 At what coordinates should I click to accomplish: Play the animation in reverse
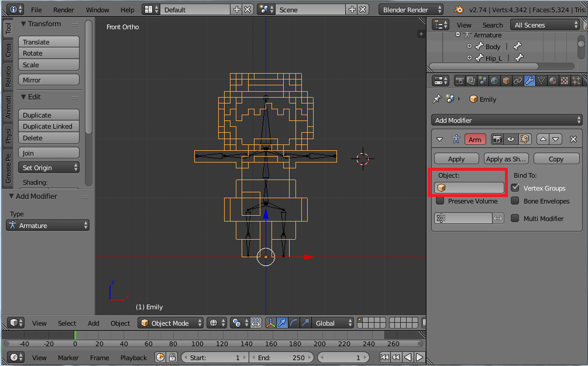pos(408,357)
